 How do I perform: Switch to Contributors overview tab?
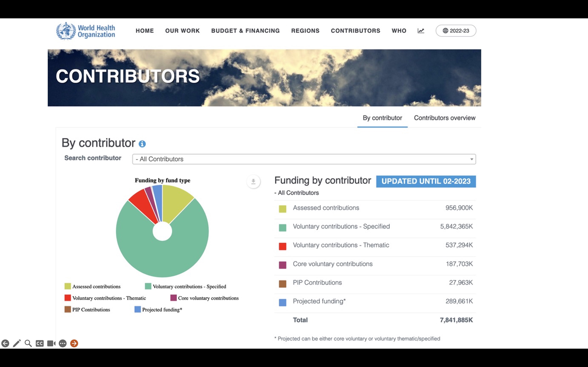click(444, 118)
